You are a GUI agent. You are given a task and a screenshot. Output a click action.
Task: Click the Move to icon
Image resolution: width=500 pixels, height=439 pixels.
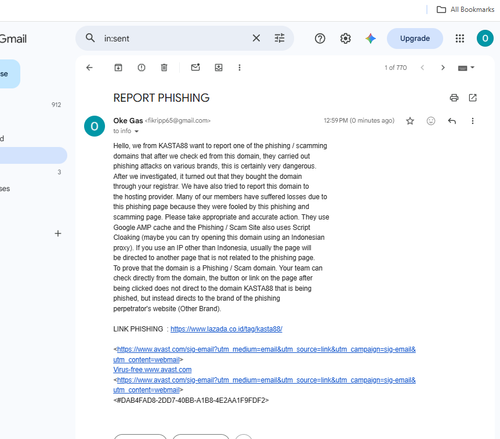pos(218,68)
